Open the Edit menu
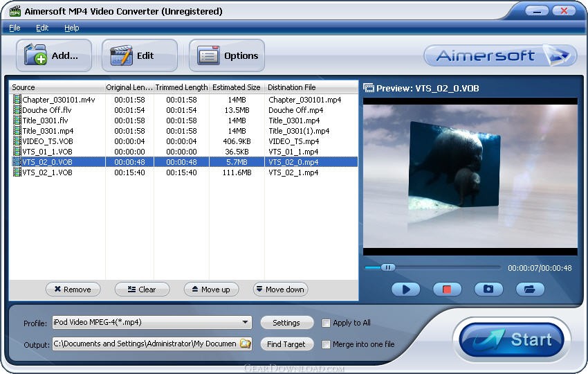The image size is (588, 374). (x=42, y=28)
